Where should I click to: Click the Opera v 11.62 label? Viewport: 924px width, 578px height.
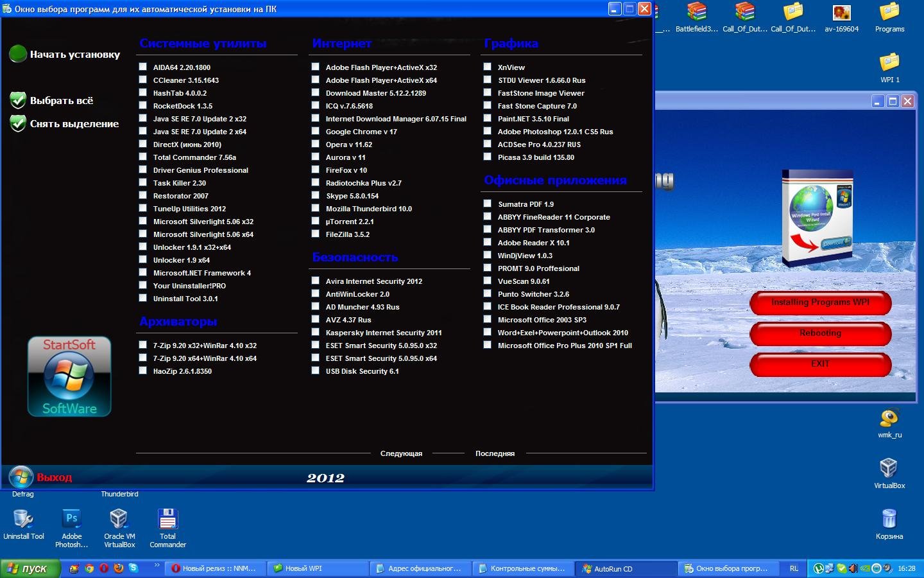click(x=348, y=144)
